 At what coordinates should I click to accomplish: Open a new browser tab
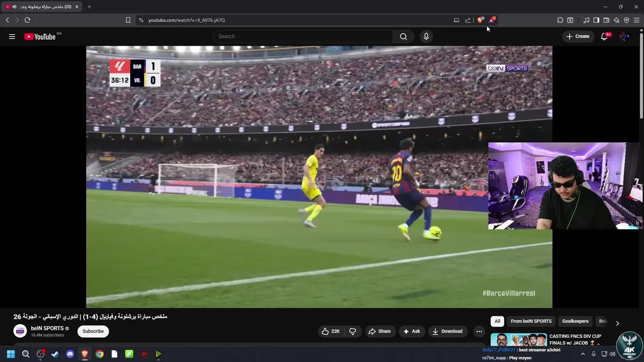(89, 7)
